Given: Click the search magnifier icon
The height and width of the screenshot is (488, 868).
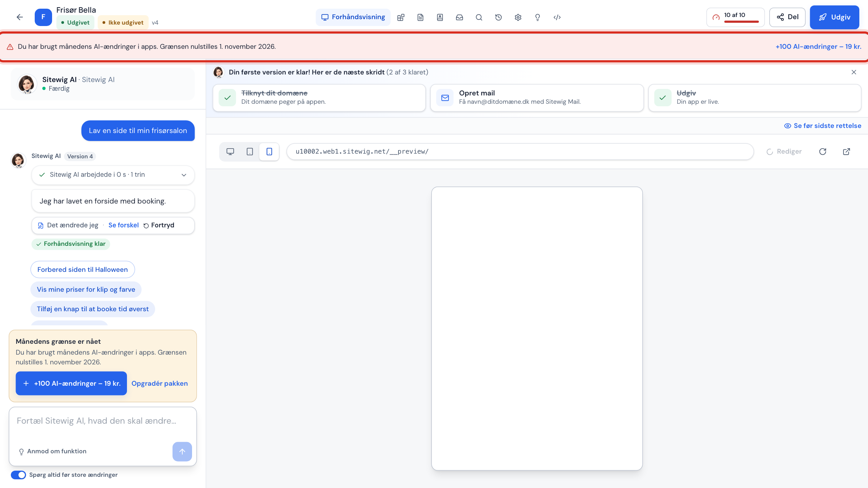Looking at the screenshot, I should [479, 17].
